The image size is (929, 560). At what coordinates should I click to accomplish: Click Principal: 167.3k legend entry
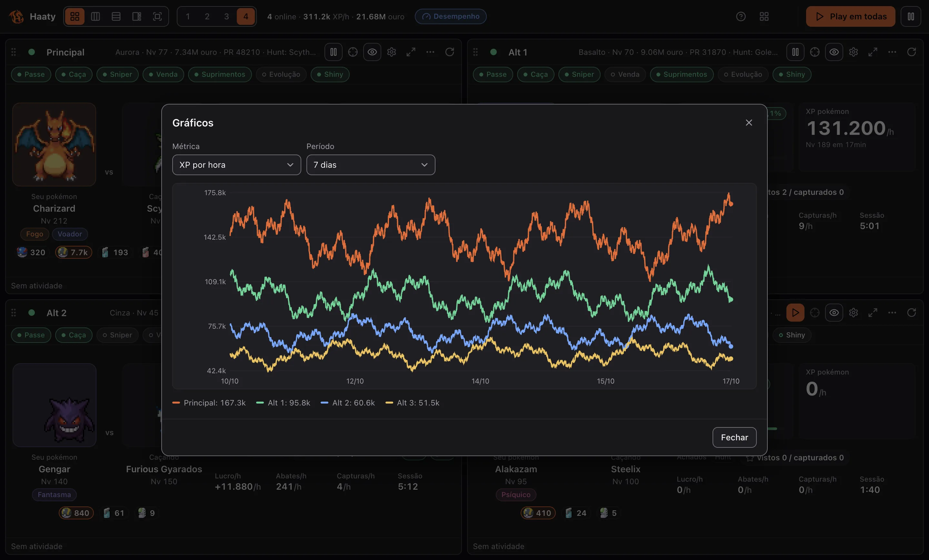click(x=209, y=403)
